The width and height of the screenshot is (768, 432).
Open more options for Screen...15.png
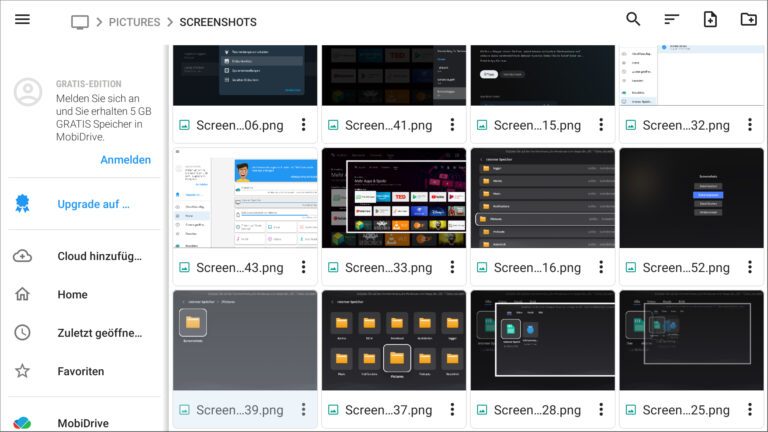[601, 125]
